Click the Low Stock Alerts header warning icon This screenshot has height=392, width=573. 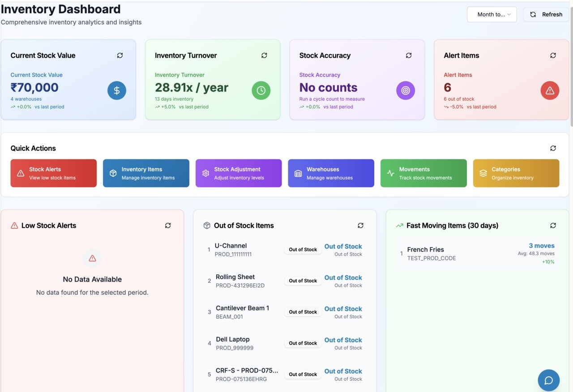click(x=14, y=226)
